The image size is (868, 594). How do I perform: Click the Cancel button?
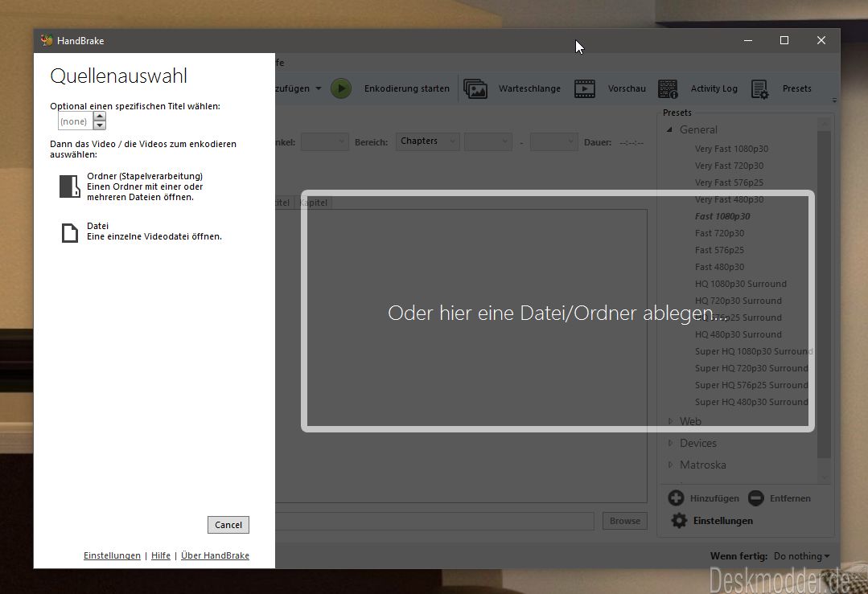228,525
